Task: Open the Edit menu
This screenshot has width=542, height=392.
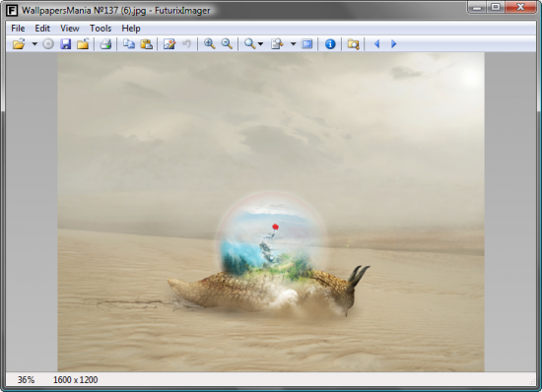Action: [x=42, y=29]
